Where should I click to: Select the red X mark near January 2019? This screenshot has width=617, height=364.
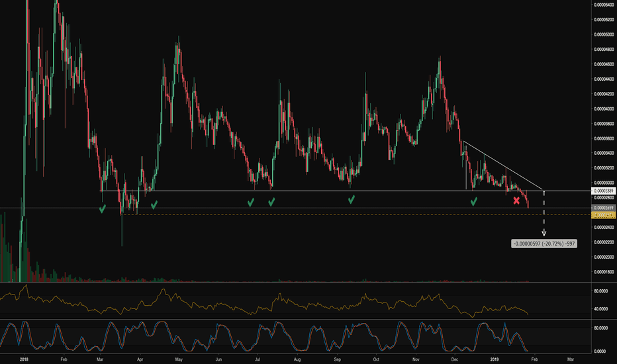click(x=516, y=201)
